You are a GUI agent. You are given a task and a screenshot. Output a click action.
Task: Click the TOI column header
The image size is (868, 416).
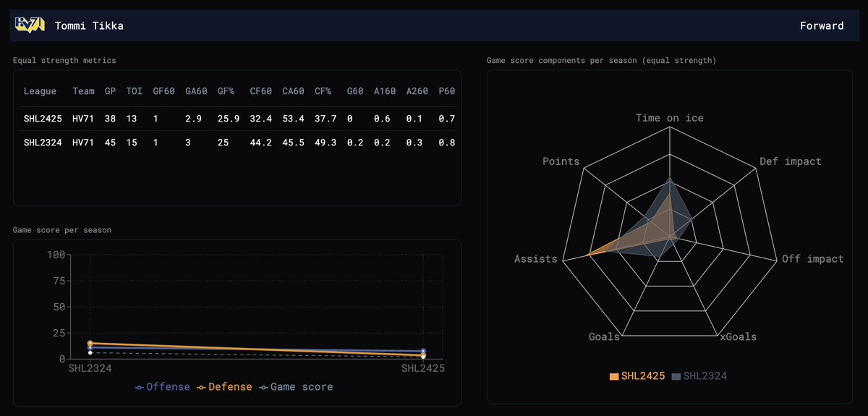coord(134,91)
